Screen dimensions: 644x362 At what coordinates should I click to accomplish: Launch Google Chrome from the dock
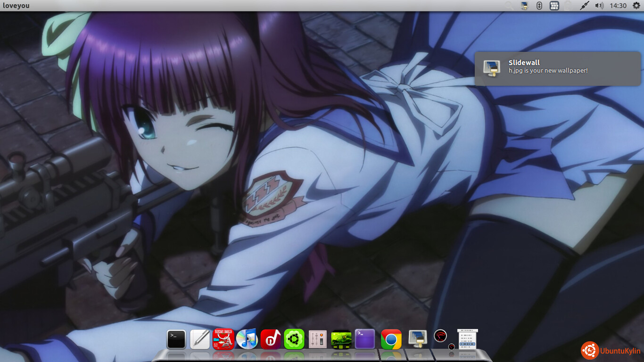(x=391, y=339)
